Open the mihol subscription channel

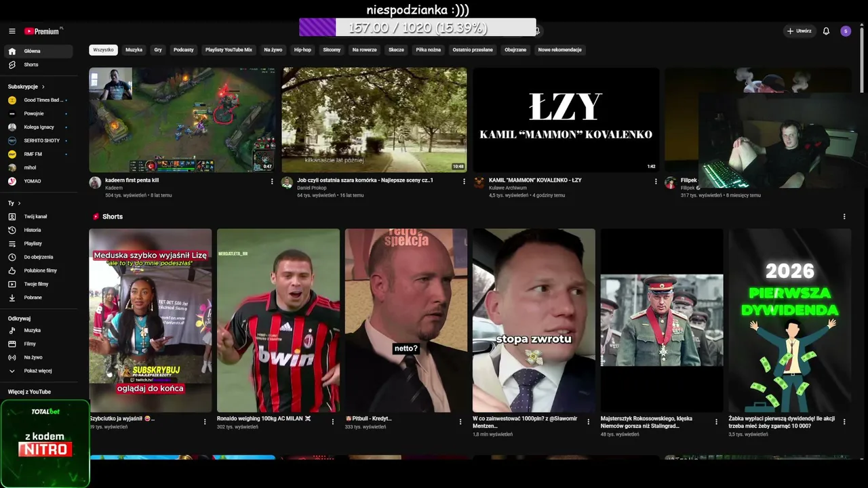coord(39,168)
